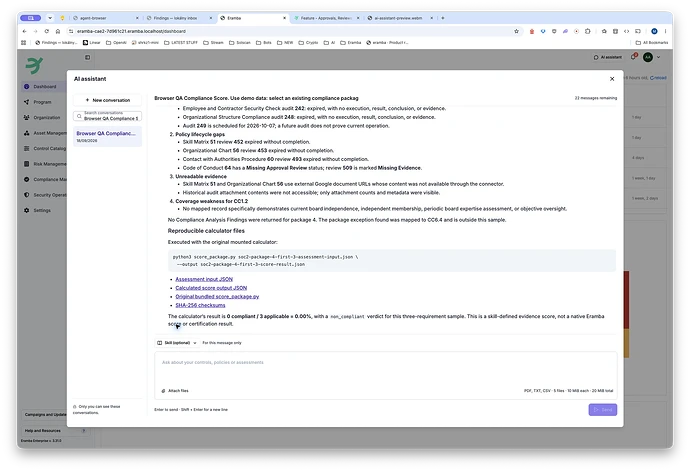Click the Search conversations field
The height and width of the screenshot is (470, 690).
click(107, 116)
